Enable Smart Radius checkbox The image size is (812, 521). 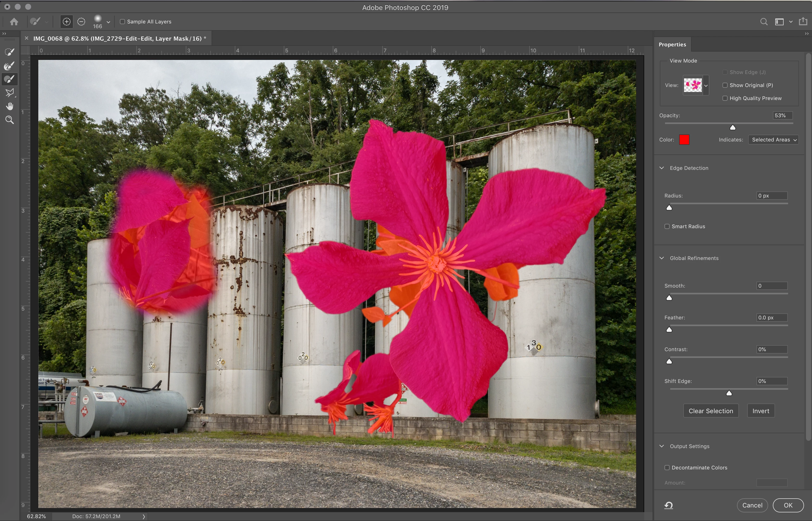pos(667,226)
